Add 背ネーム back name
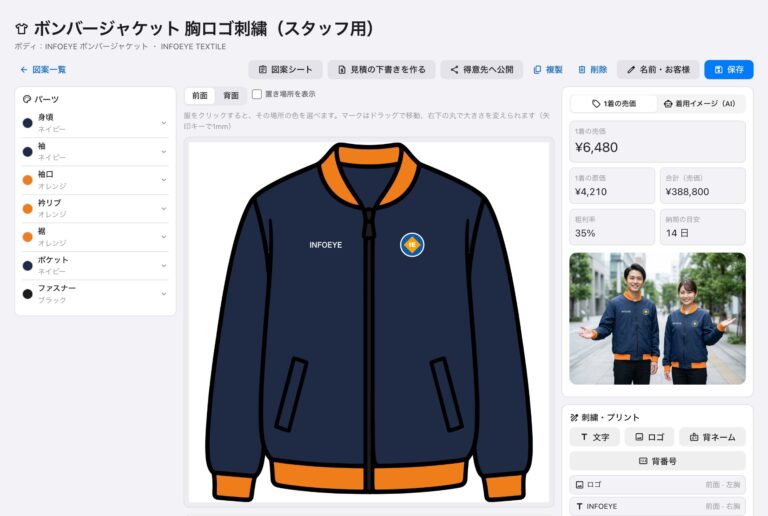This screenshot has width=768, height=516. point(712,437)
